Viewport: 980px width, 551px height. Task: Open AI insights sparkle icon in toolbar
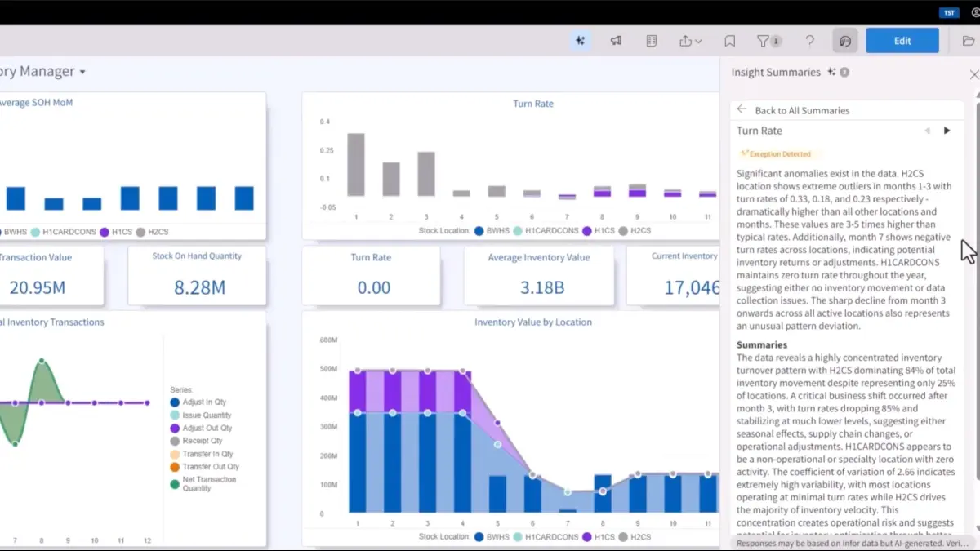581,41
